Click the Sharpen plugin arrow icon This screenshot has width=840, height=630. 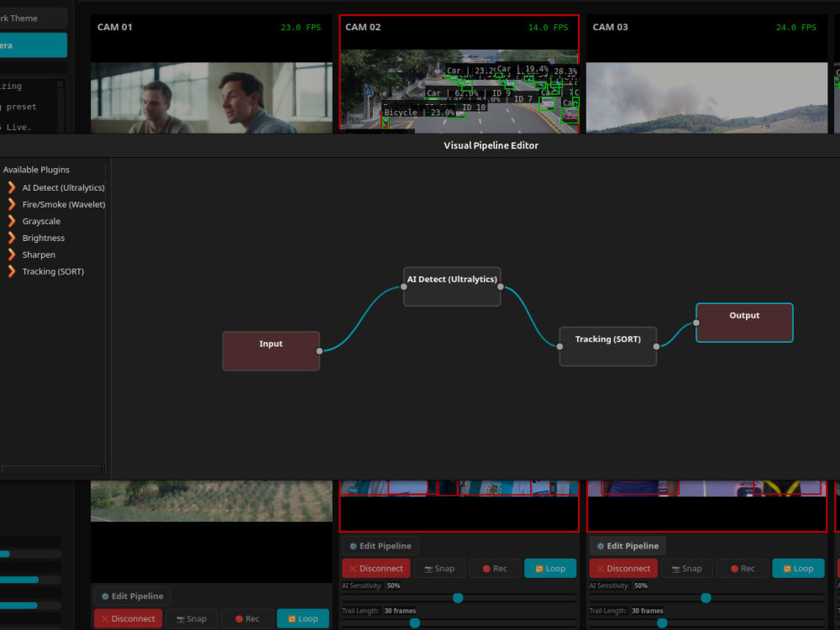point(11,255)
